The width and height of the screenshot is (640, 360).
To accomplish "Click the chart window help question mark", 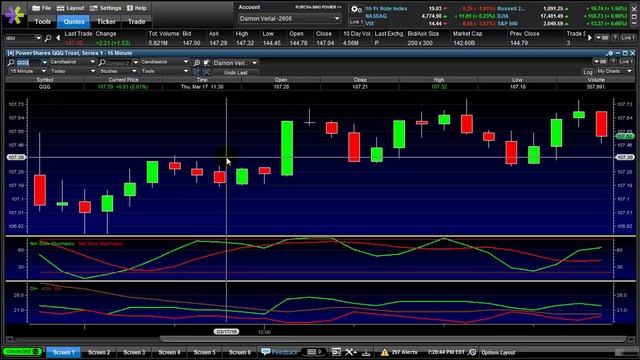I will point(612,62).
